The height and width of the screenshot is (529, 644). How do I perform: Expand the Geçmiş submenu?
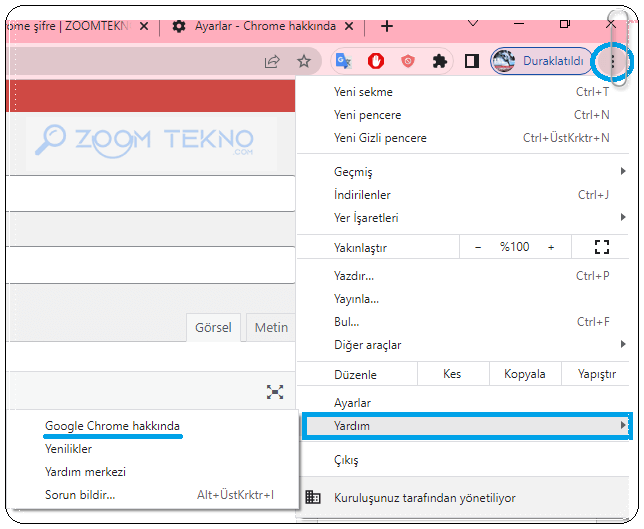click(x=463, y=172)
